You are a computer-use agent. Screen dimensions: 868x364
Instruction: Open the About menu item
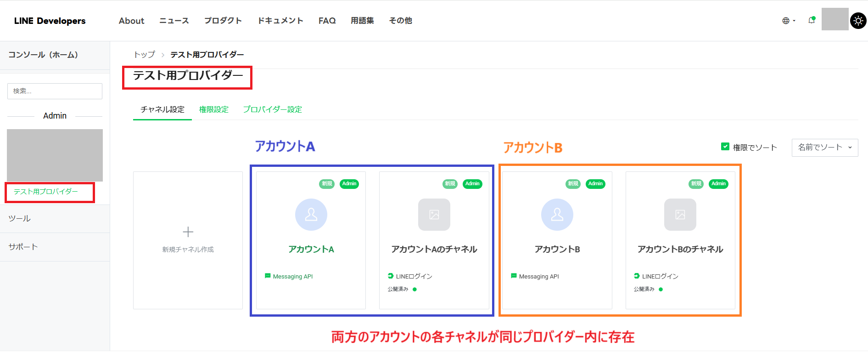coord(131,21)
